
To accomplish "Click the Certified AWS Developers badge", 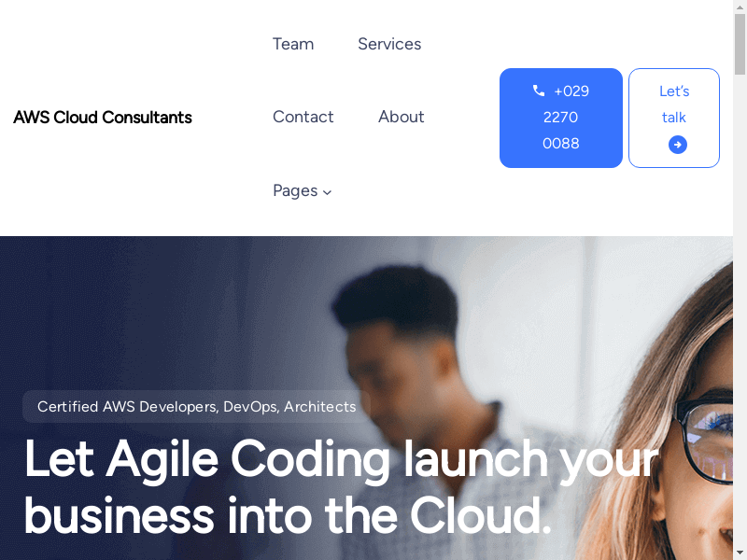I will coord(196,407).
